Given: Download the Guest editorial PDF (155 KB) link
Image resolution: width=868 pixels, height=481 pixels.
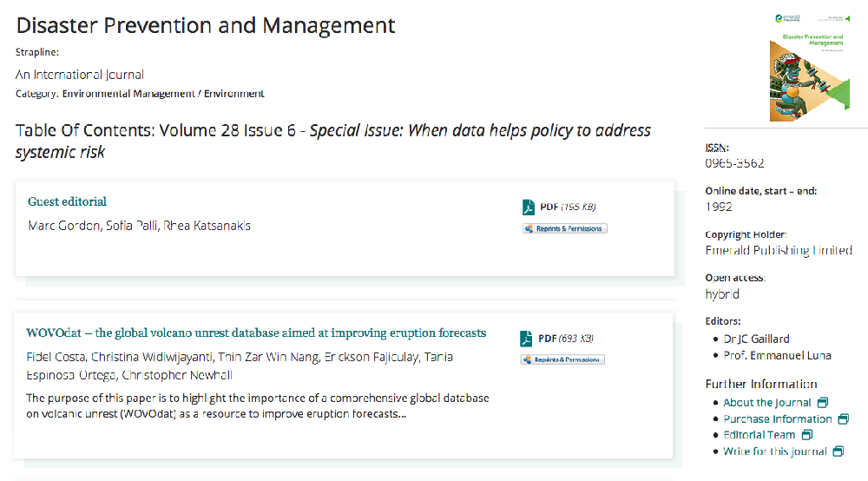Looking at the screenshot, I should (x=568, y=207).
